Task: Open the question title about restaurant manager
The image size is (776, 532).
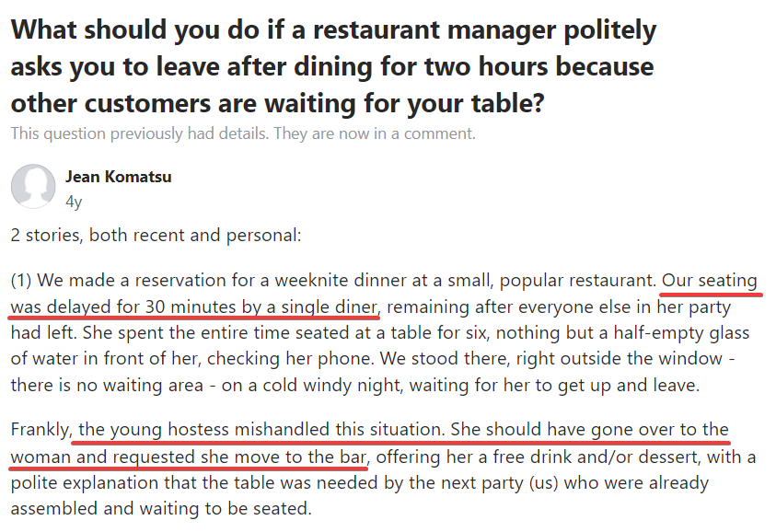Action: tap(333, 66)
